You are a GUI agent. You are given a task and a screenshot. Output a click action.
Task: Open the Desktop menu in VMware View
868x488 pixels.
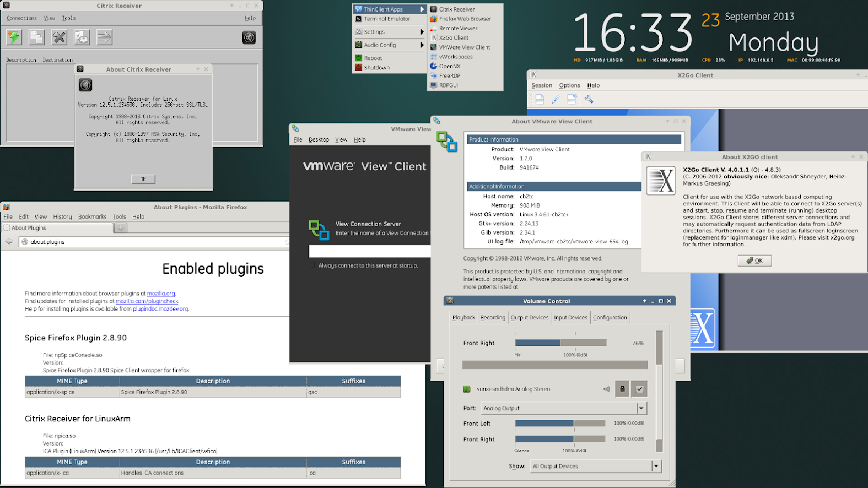pos(319,140)
